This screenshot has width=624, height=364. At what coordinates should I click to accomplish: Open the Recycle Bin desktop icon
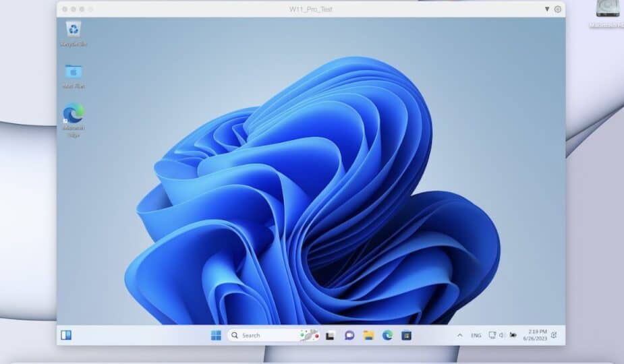[74, 34]
